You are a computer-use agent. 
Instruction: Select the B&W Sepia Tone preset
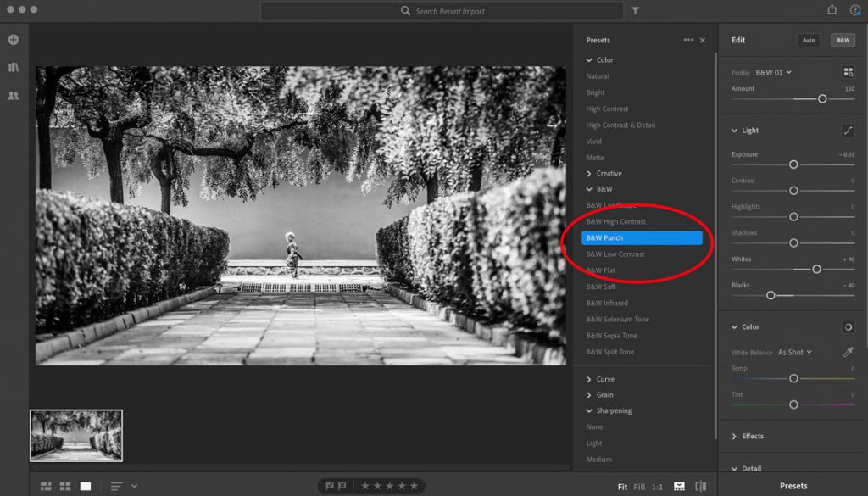611,336
